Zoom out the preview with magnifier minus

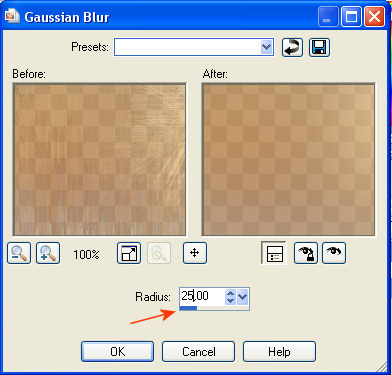(19, 253)
